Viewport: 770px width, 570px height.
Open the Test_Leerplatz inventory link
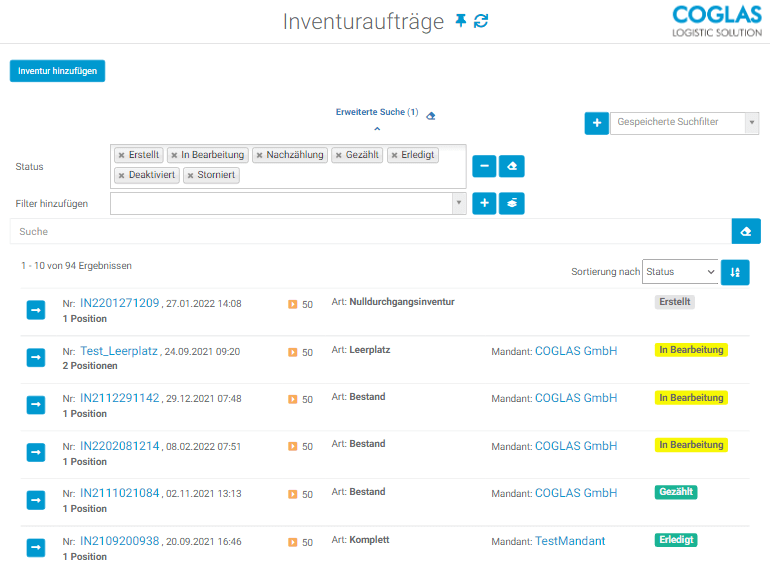[x=119, y=351]
